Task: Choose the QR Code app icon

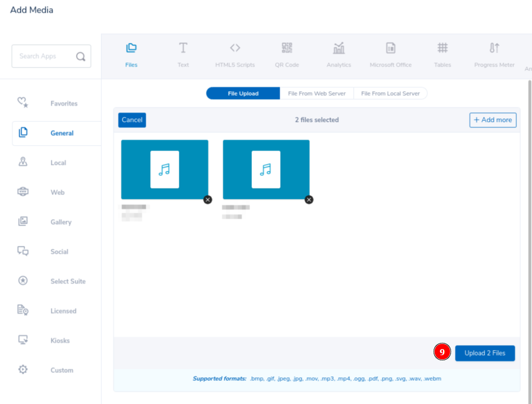Action: click(x=287, y=48)
